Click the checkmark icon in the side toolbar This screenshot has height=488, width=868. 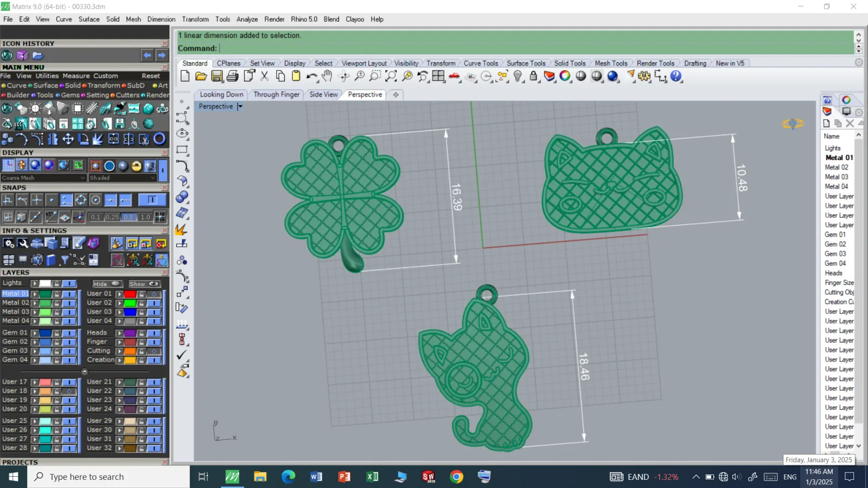182,355
